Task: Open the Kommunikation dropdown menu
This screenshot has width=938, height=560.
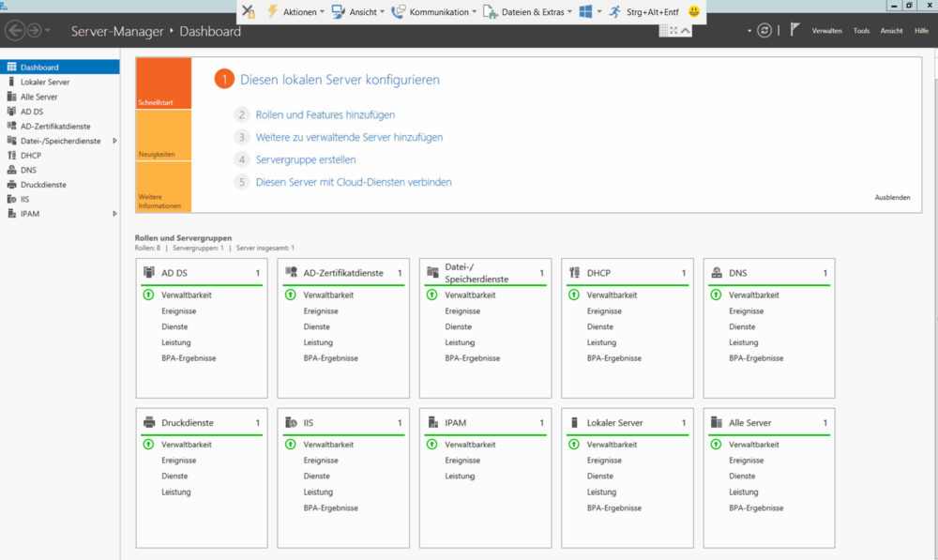Action: [x=439, y=11]
